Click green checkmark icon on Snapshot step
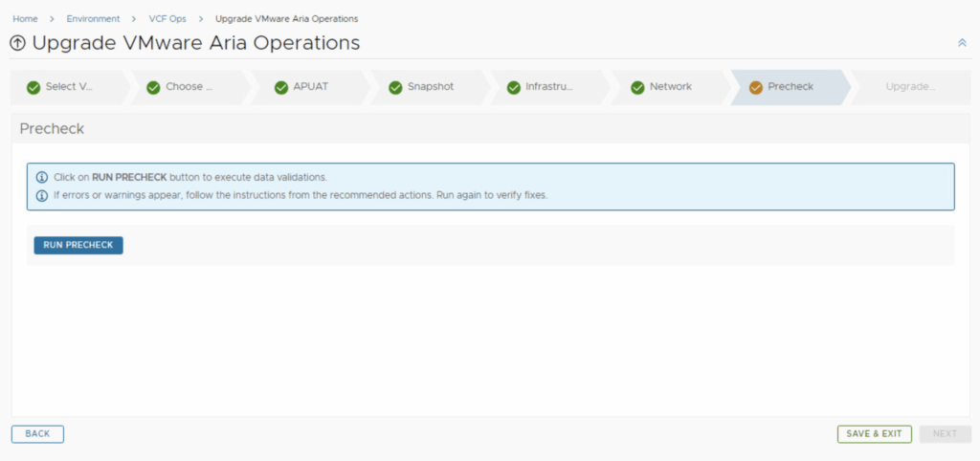Screen dimensions: 980x461 [x=395, y=87]
